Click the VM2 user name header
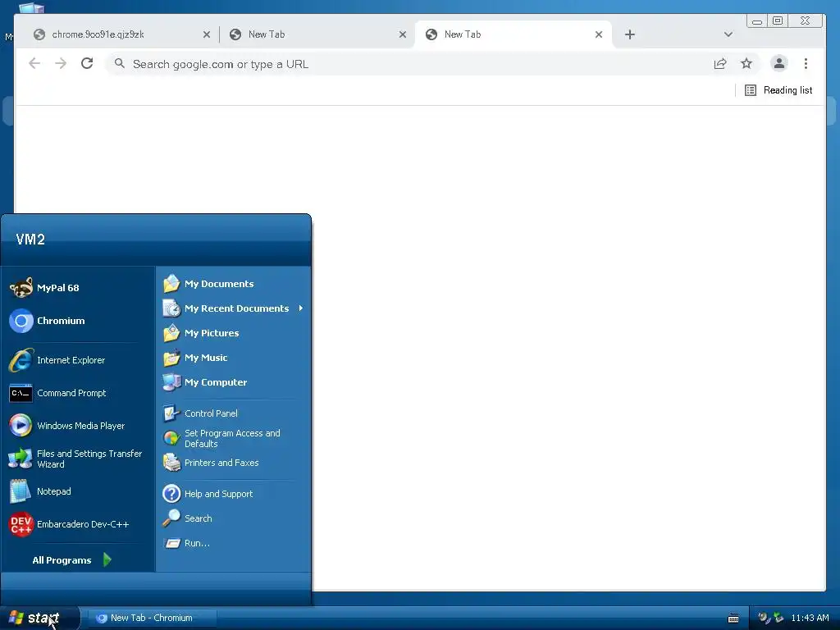This screenshot has height=630, width=840. 30,240
